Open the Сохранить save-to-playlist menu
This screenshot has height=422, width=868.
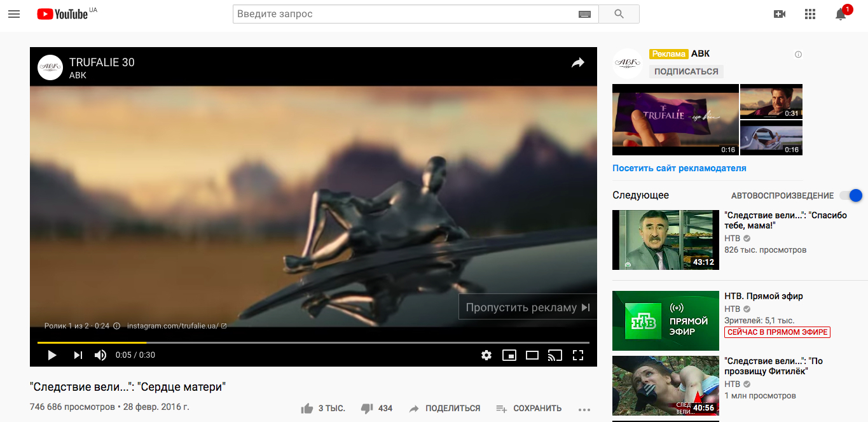click(529, 408)
